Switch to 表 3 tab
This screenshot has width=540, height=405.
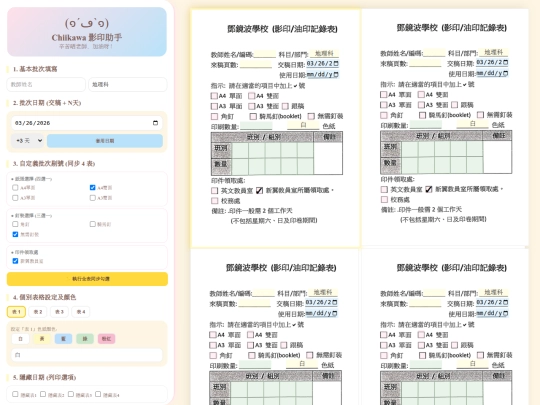point(59,312)
